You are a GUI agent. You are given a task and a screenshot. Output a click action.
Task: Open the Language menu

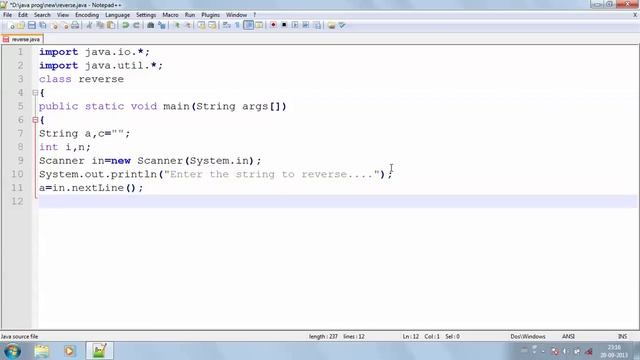point(117,15)
